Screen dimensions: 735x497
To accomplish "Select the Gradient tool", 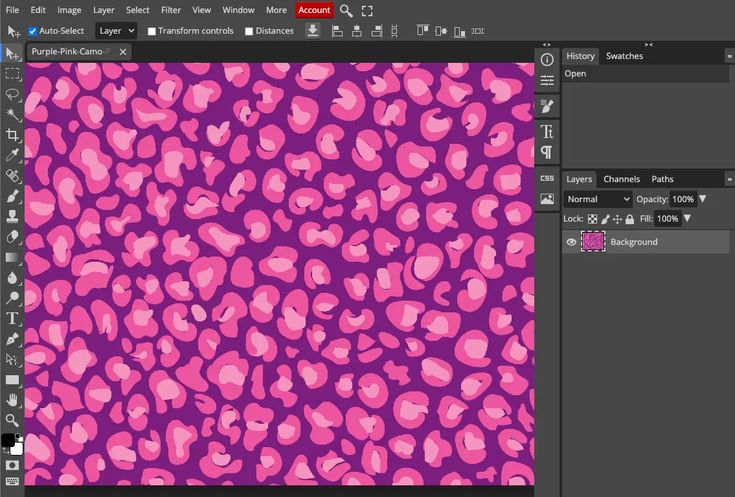I will point(12,257).
